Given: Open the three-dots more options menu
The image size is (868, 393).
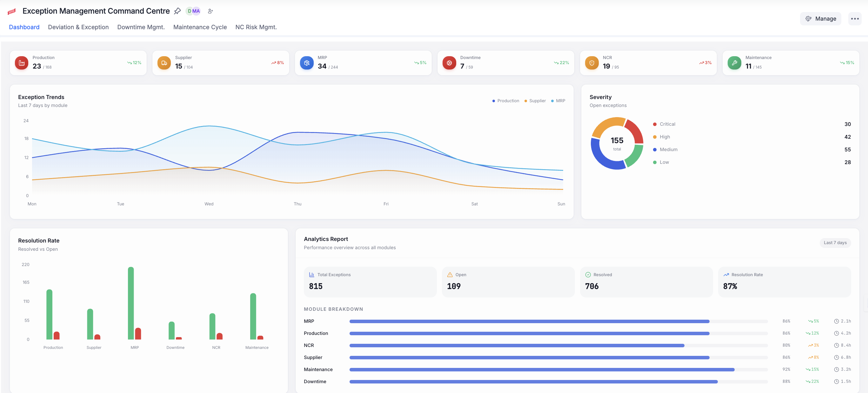Looking at the screenshot, I should [x=855, y=18].
